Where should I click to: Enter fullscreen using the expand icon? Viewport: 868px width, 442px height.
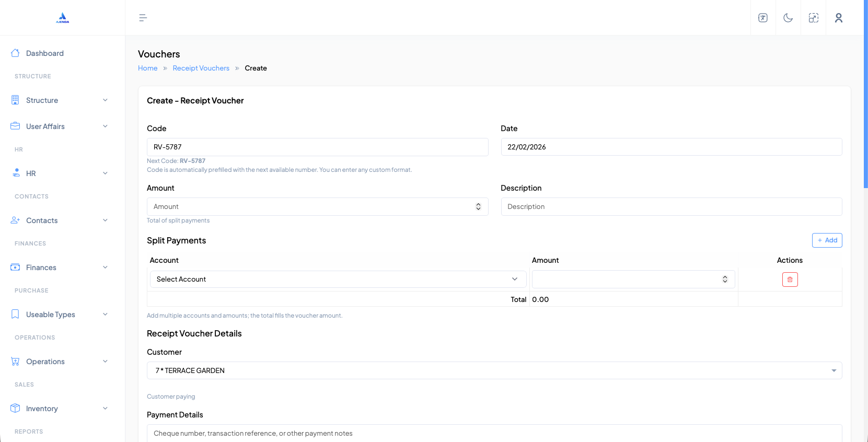click(814, 18)
